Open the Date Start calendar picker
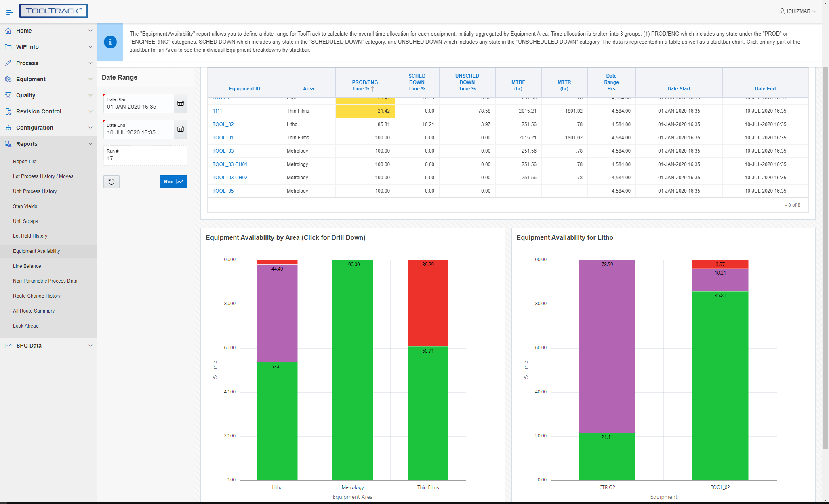This screenshot has height=504, width=829. point(180,103)
